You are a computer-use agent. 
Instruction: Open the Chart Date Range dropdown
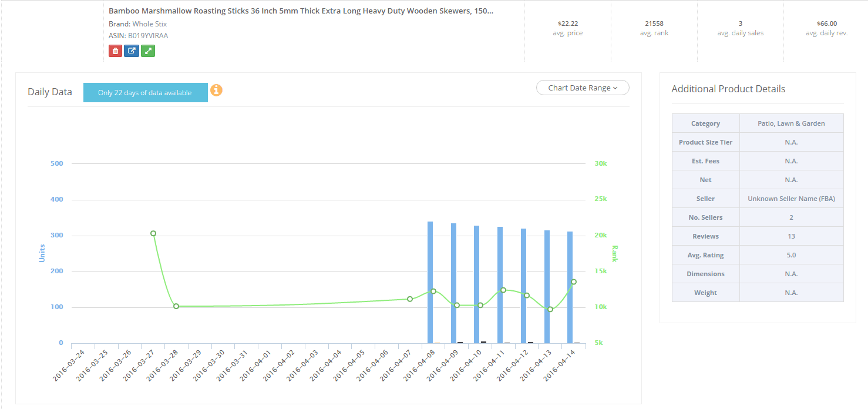[583, 88]
